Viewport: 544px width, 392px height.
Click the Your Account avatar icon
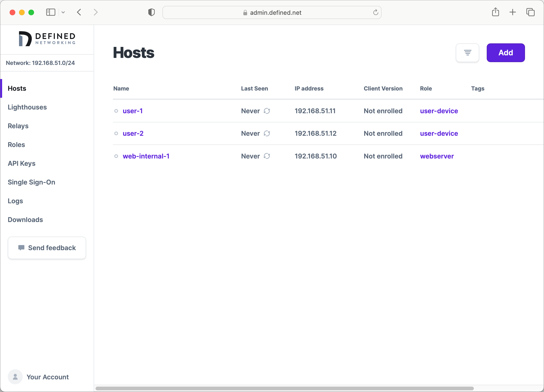15,377
